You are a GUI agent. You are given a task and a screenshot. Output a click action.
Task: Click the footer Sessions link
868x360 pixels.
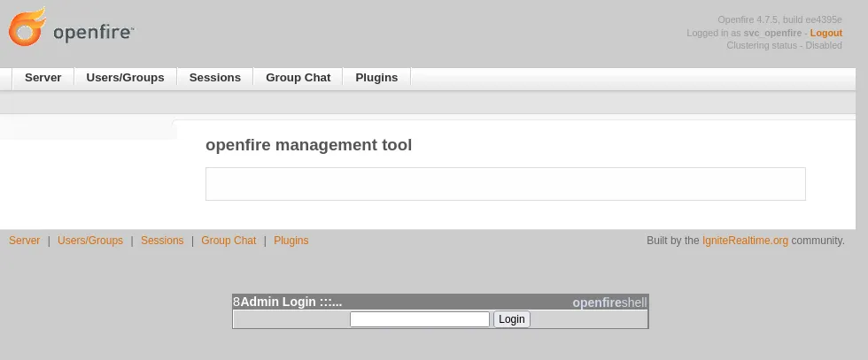(162, 241)
